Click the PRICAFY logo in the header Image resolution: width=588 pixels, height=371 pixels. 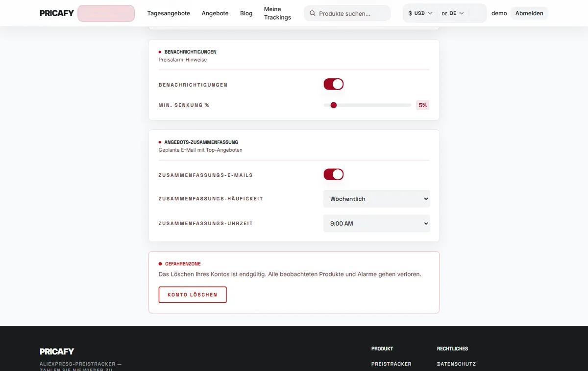coord(57,13)
